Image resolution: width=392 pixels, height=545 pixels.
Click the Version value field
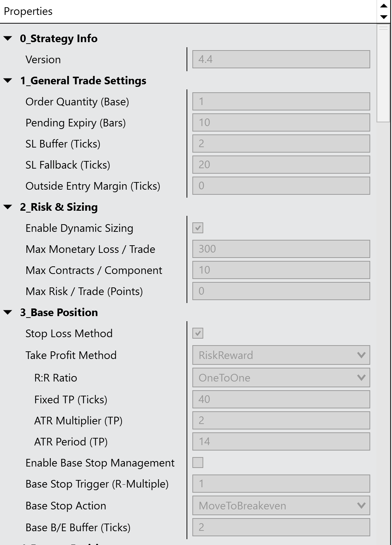281,60
